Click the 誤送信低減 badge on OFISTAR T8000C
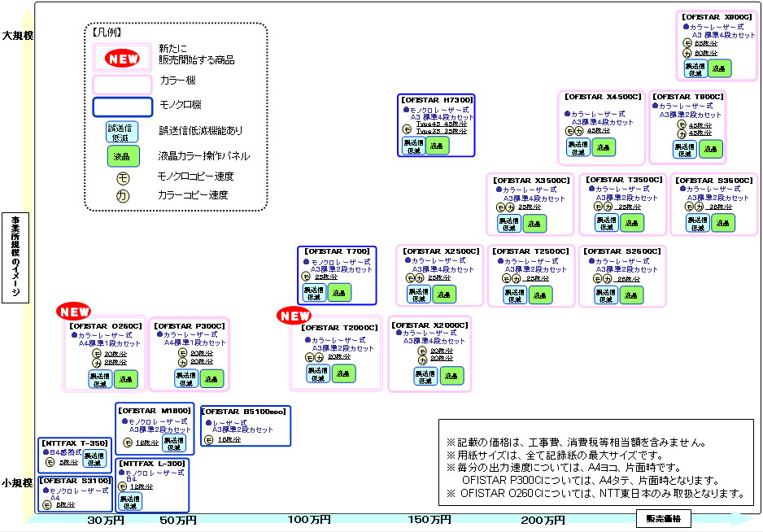 (685, 150)
